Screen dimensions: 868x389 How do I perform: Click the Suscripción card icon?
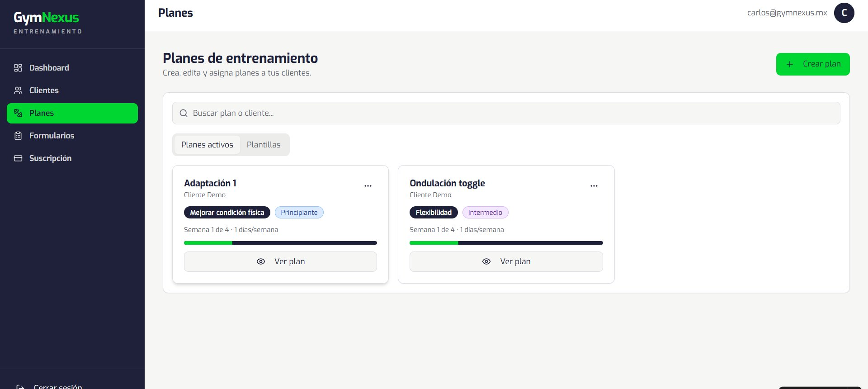18,158
